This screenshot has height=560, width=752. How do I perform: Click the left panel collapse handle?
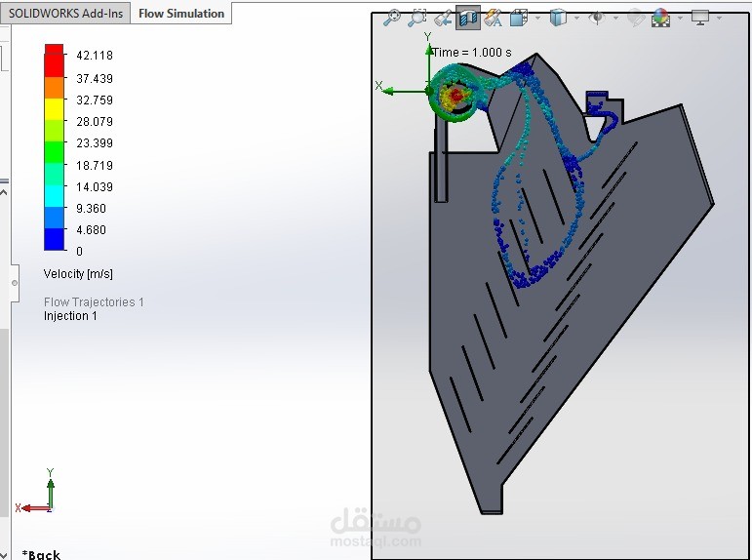pyautogui.click(x=15, y=283)
